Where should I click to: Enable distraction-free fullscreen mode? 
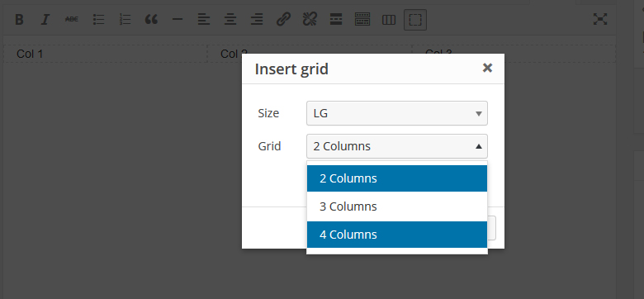(600, 19)
